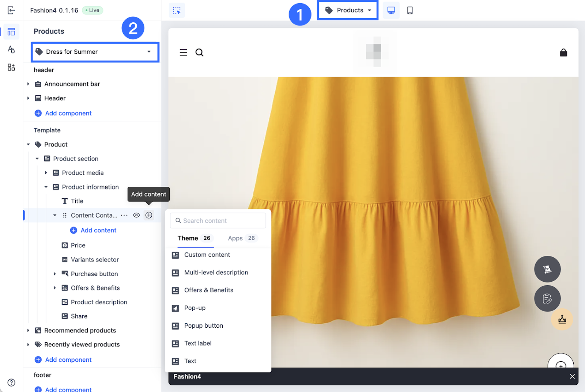The width and height of the screenshot is (585, 392).
Task: Open the theme settings typography icon
Action: pos(11,49)
